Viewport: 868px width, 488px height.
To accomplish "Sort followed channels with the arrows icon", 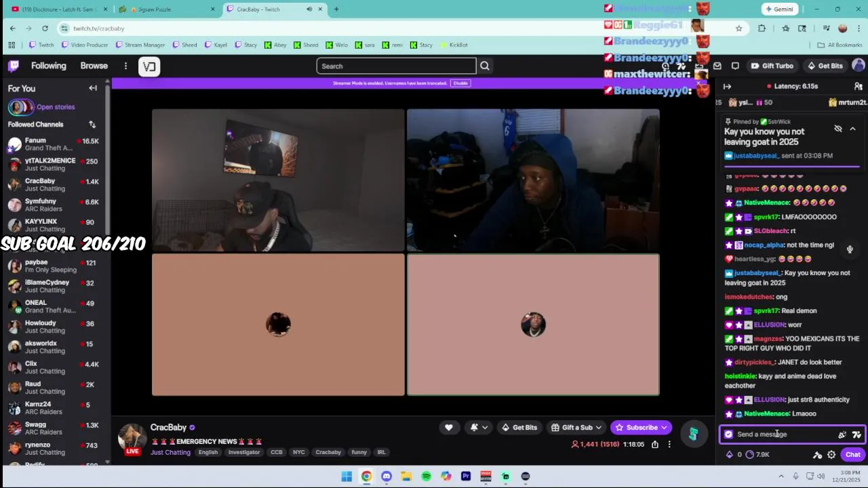I will coord(92,124).
